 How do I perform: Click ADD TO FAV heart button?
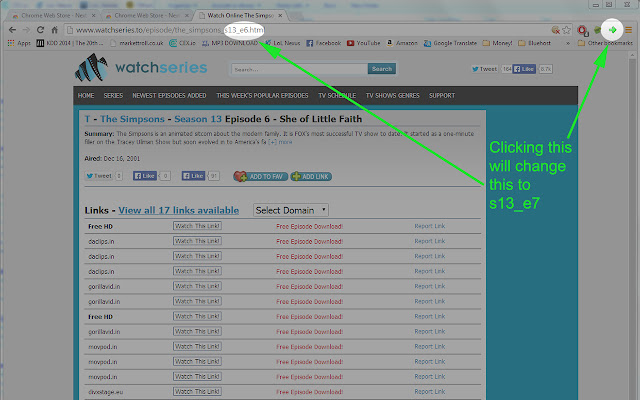coord(260,176)
